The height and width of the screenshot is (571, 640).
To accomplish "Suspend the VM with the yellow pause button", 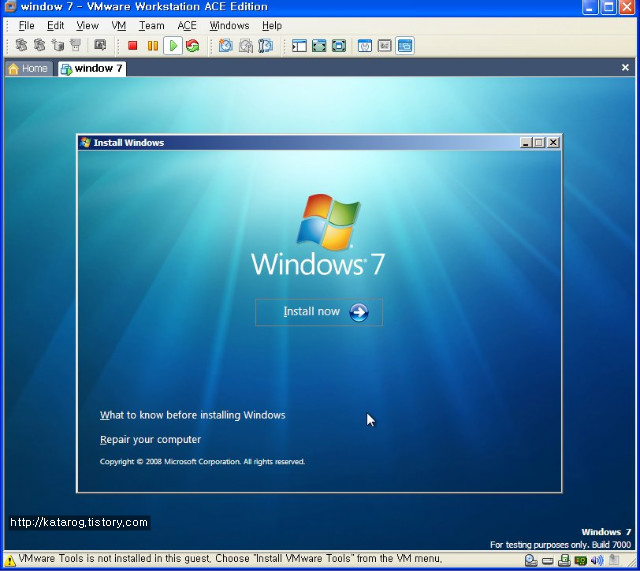I will pyautogui.click(x=153, y=45).
